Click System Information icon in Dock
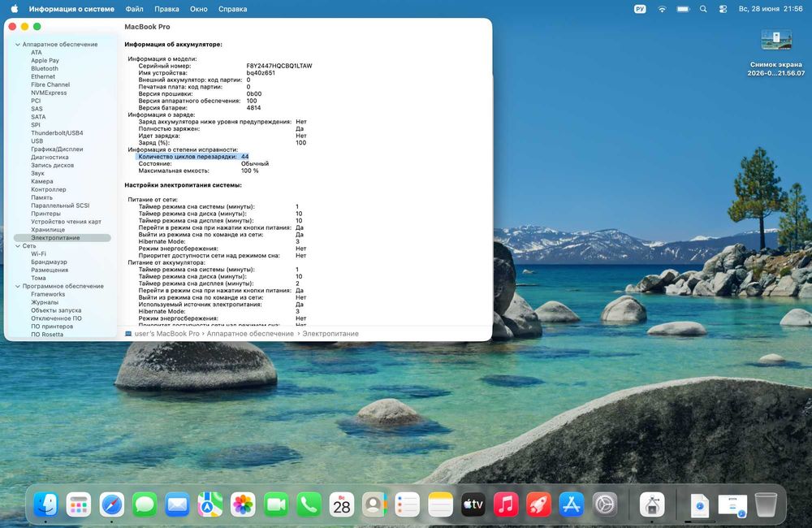The image size is (812, 528). [x=652, y=504]
